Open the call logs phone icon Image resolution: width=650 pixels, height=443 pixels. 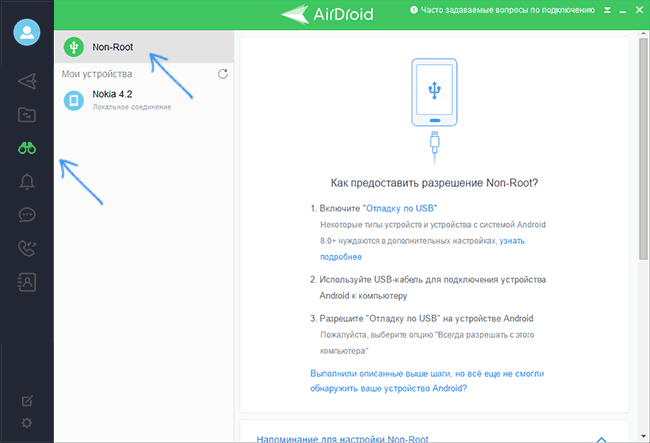[x=27, y=248]
